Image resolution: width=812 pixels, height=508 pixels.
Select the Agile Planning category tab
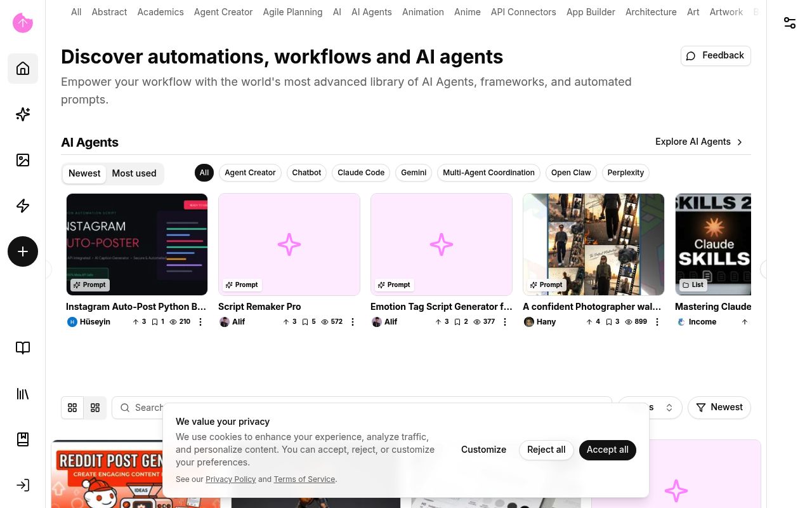[x=292, y=12]
